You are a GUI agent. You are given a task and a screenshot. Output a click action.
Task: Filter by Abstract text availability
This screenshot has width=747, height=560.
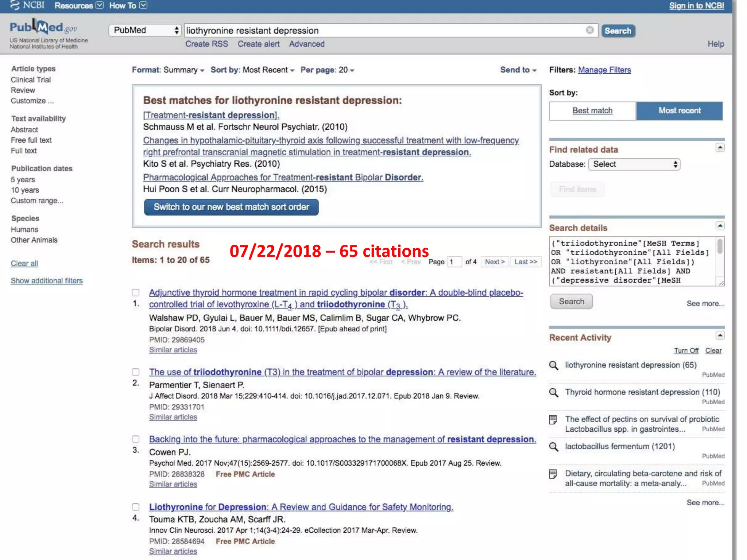24,130
